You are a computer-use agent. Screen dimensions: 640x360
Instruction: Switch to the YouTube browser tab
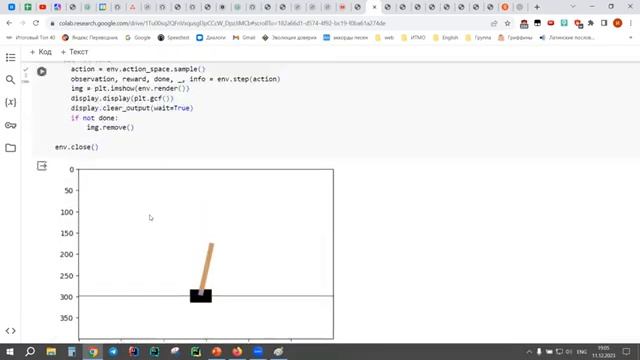(x=42, y=7)
